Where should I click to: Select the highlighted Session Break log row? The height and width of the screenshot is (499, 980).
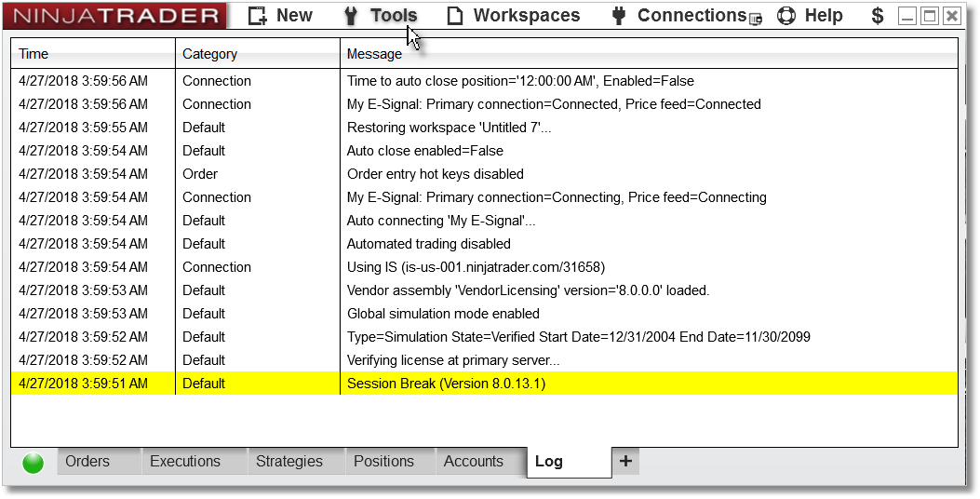click(x=484, y=384)
